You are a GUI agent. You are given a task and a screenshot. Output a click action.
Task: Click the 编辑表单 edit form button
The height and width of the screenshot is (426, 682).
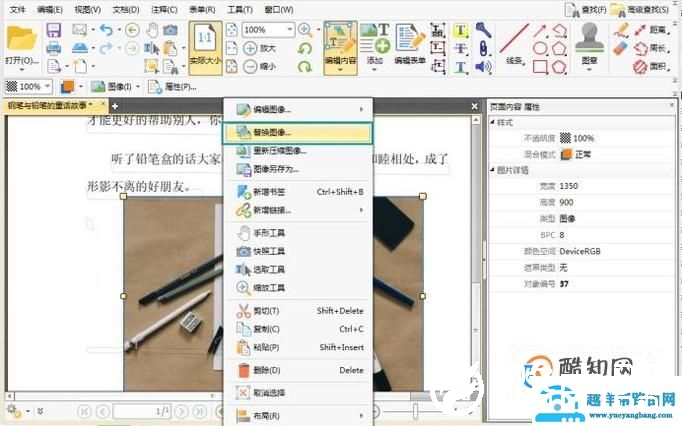pos(410,45)
